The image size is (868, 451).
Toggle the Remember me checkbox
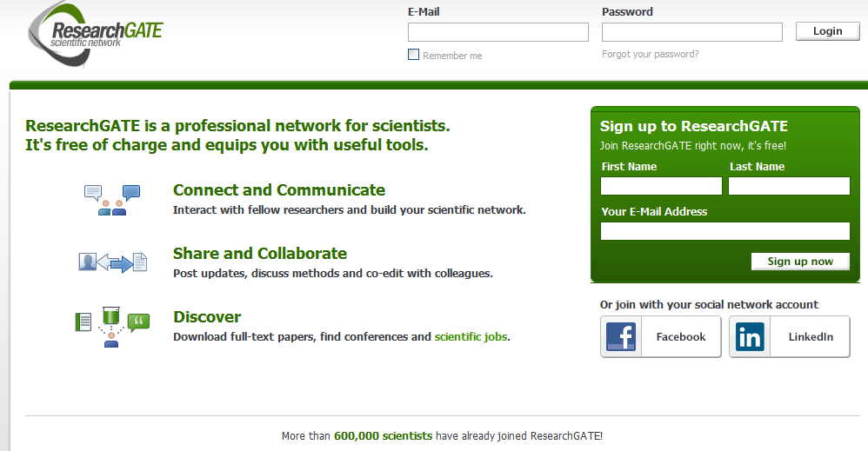[x=413, y=54]
